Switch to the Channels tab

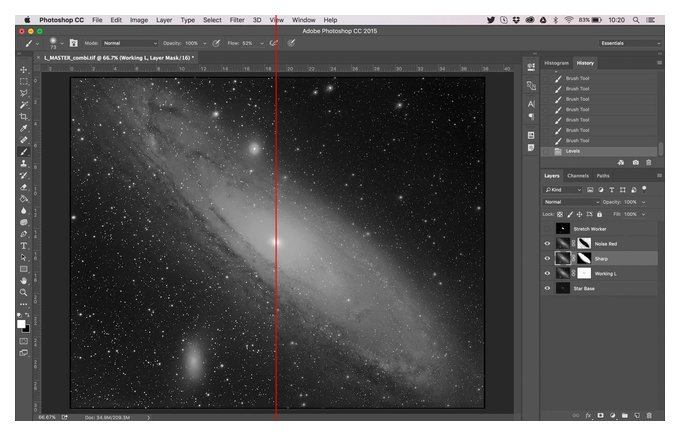(578, 176)
